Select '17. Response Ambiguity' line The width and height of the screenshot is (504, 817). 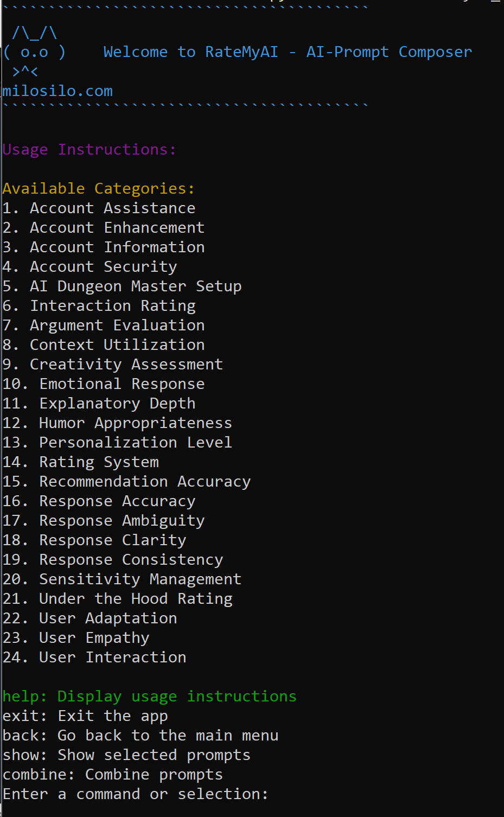pyautogui.click(x=104, y=520)
